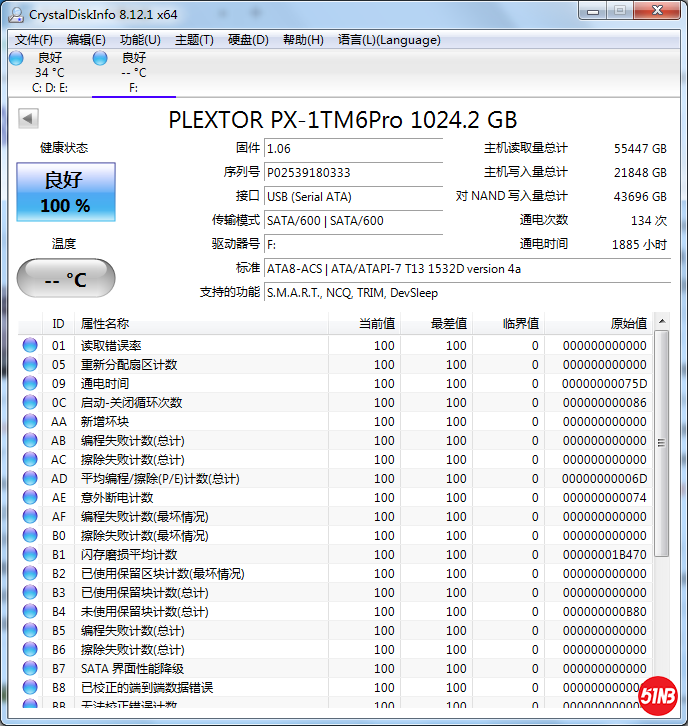
Task: Select the F: drive status icon
Action: [100, 59]
